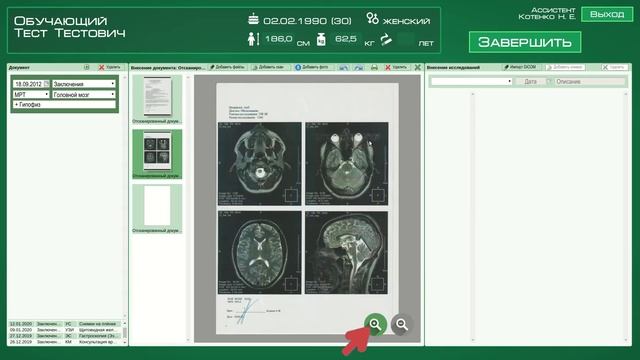The height and width of the screenshot is (360, 640).
Task: Rotate the scanned page right
Action: (x=359, y=67)
